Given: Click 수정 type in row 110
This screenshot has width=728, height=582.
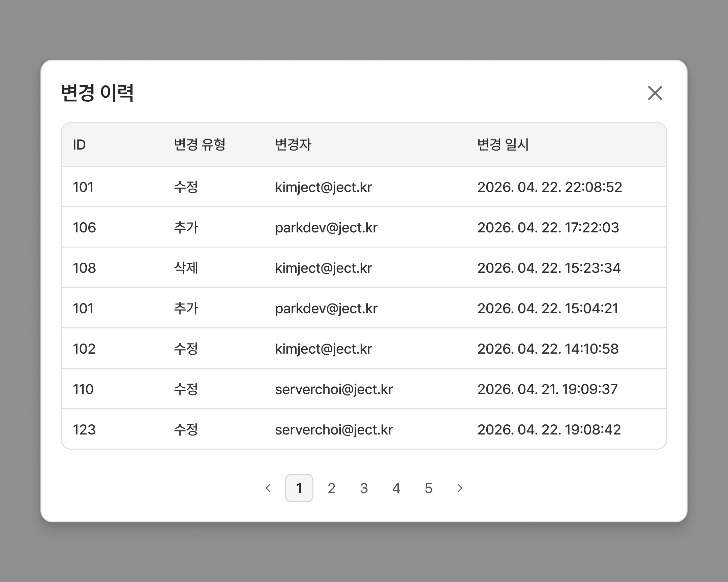Looking at the screenshot, I should click(x=186, y=389).
